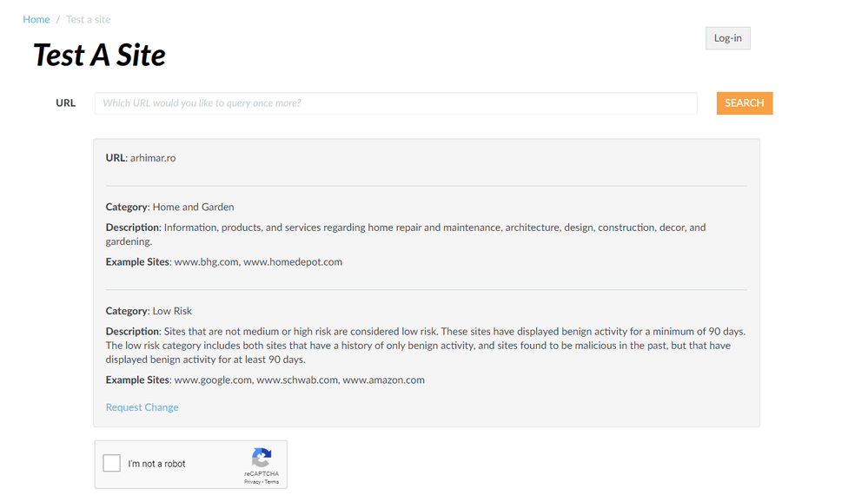This screenshot has width=868, height=502.
Task: Open the reCAPTCHA Privacy link
Action: 252,481
